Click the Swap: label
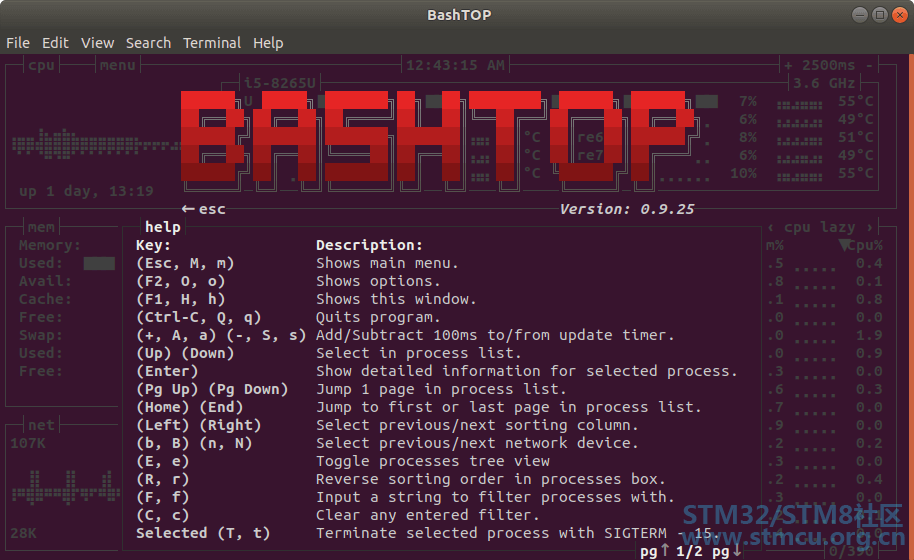 [x=41, y=336]
